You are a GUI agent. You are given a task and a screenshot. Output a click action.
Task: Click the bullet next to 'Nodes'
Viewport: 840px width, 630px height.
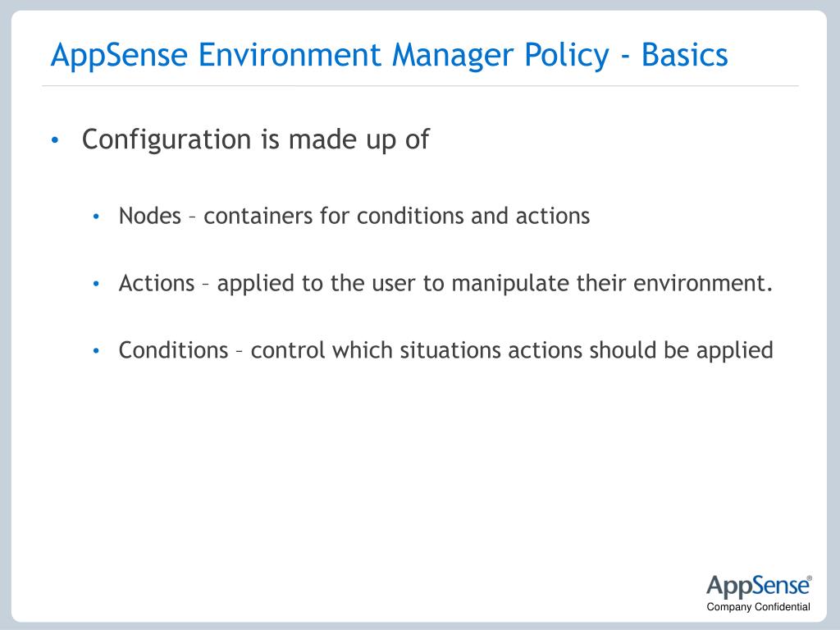(x=97, y=217)
